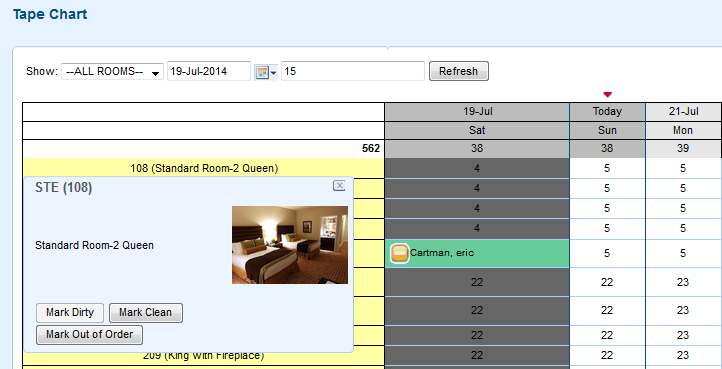Select Mark Out of Order

coord(89,334)
